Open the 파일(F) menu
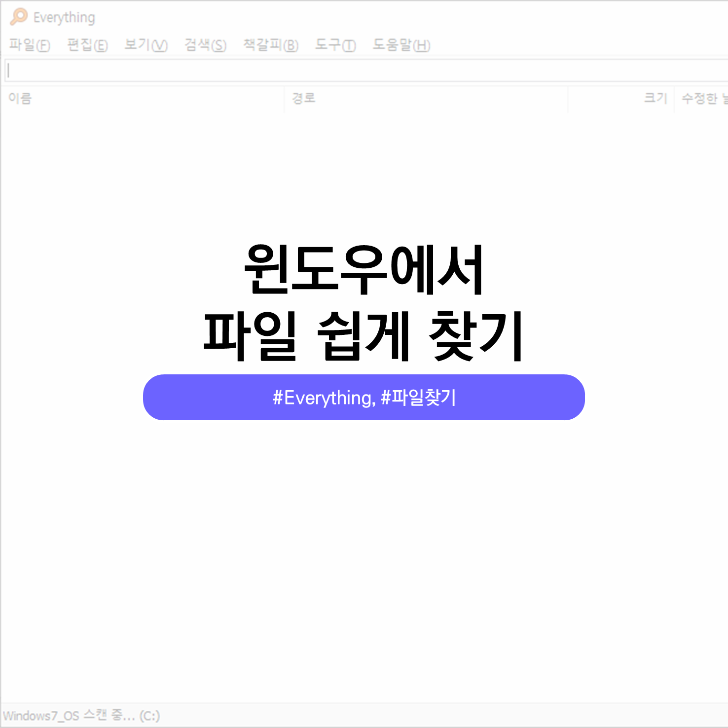This screenshot has height=728, width=728. [30, 45]
